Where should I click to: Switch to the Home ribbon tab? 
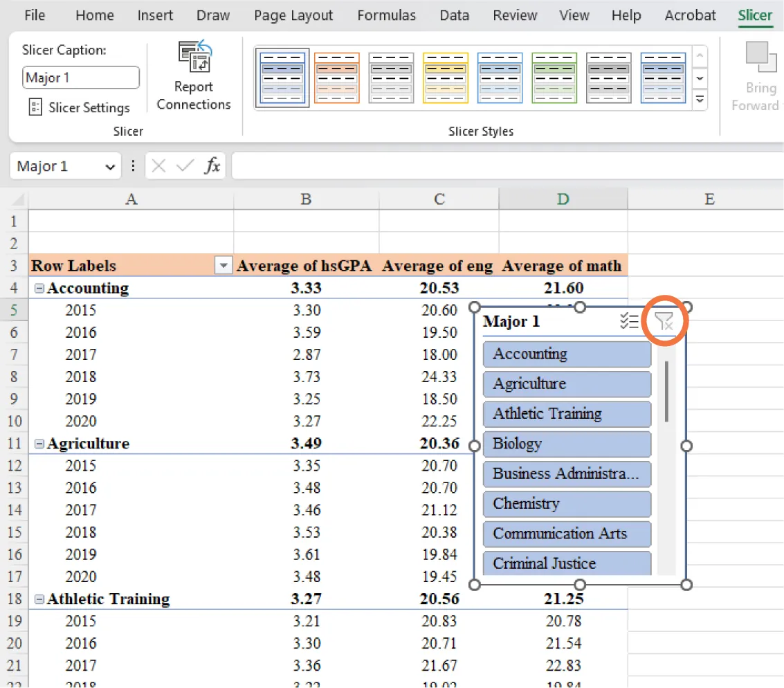(x=94, y=15)
